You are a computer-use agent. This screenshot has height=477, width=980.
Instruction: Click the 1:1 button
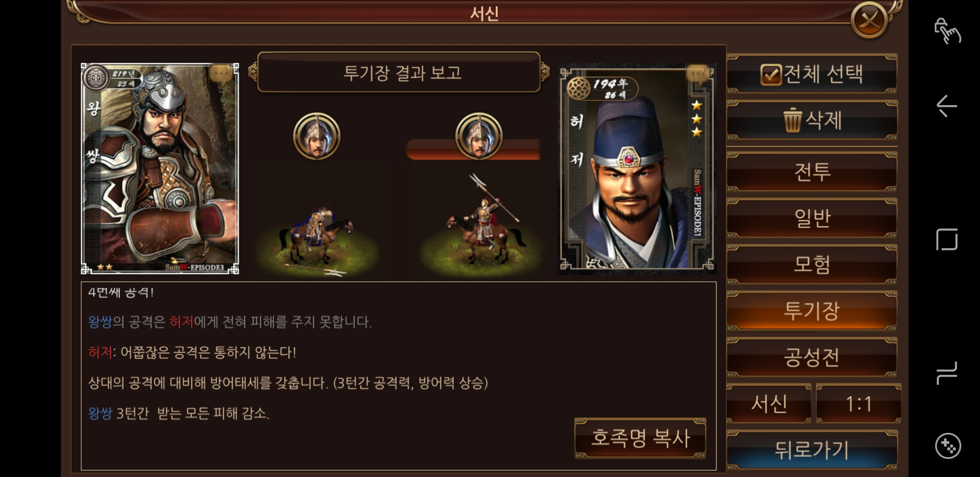point(858,404)
